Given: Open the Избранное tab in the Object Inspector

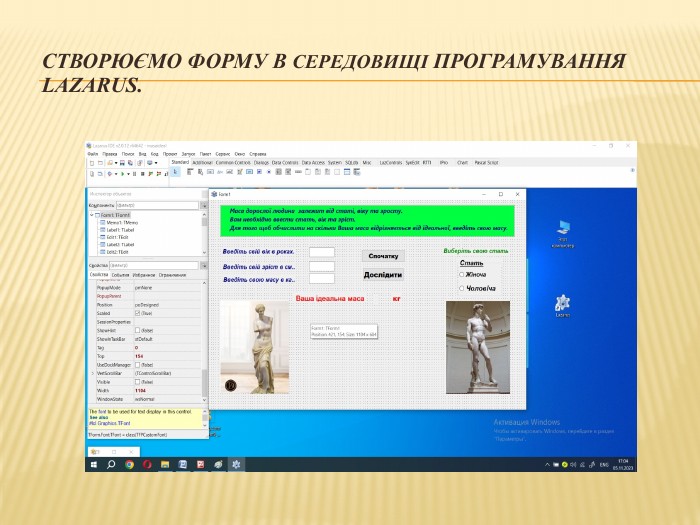Looking at the screenshot, I should click(x=144, y=275).
